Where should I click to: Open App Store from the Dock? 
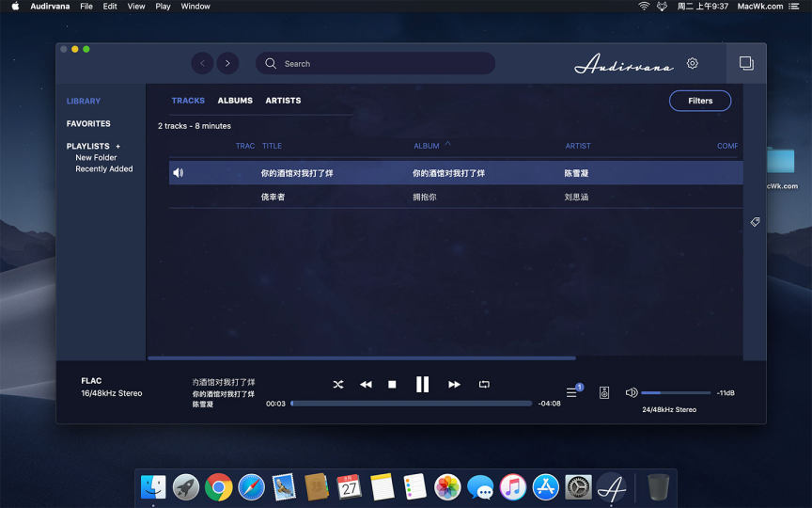[x=546, y=487]
